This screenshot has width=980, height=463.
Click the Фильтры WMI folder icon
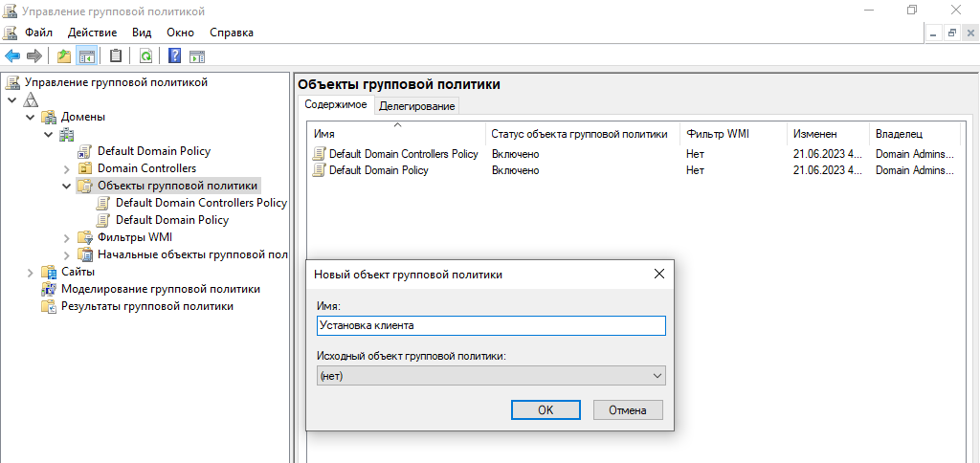pyautogui.click(x=85, y=237)
